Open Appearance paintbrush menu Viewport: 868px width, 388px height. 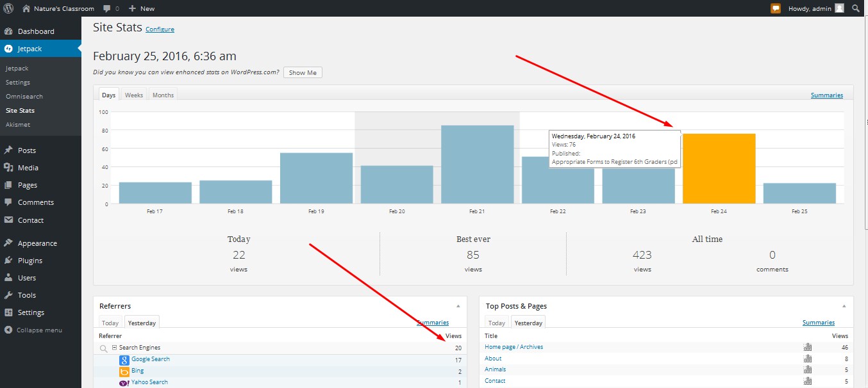tap(40, 243)
